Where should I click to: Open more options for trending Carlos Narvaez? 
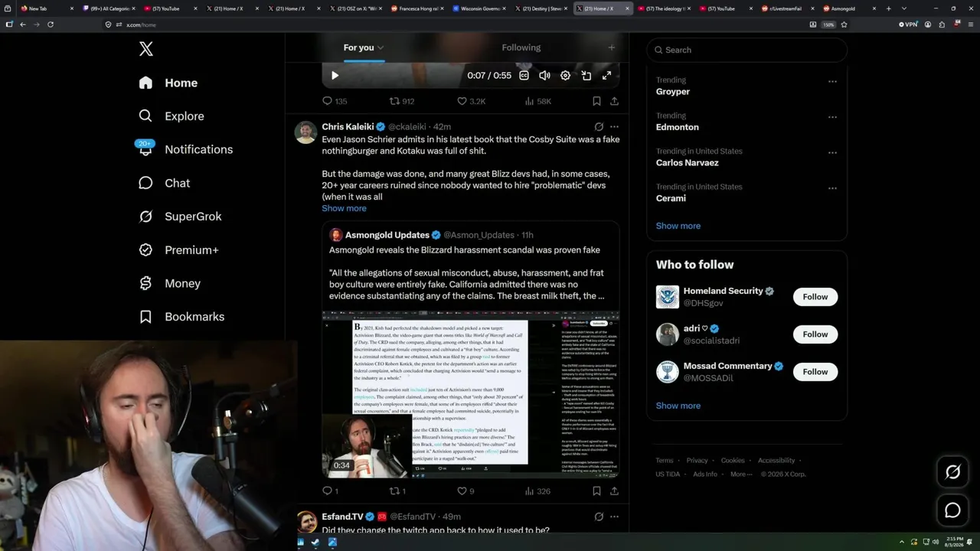click(x=832, y=152)
